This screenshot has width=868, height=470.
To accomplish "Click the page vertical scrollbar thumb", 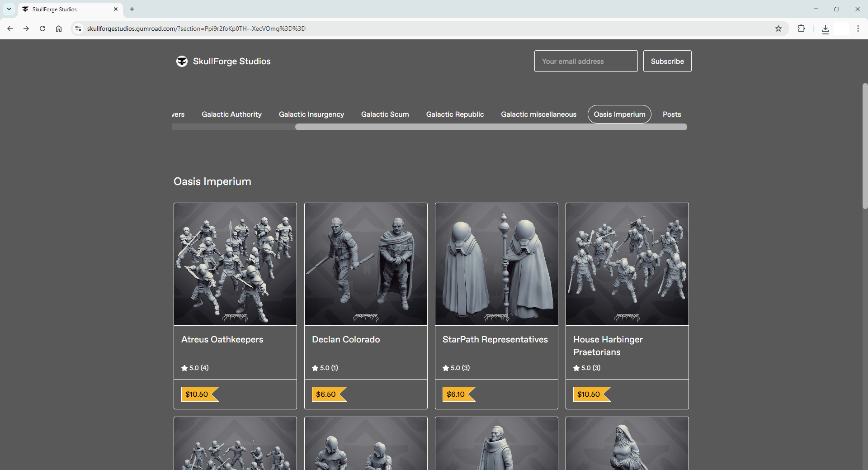I will point(865,146).
